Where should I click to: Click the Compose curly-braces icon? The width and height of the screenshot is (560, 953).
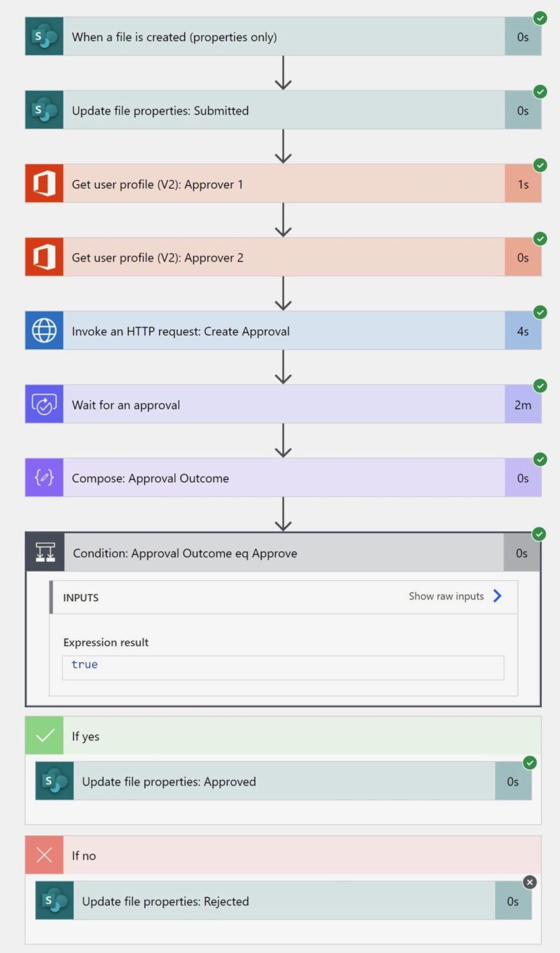(x=44, y=478)
